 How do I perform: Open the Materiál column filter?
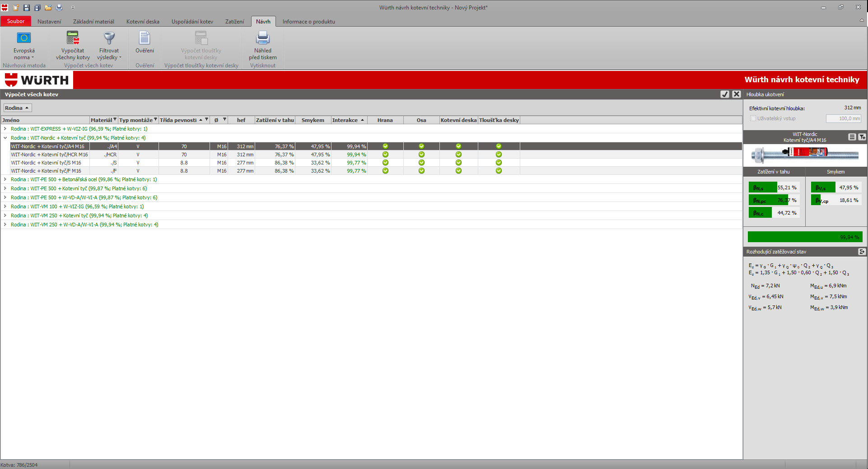tap(115, 119)
